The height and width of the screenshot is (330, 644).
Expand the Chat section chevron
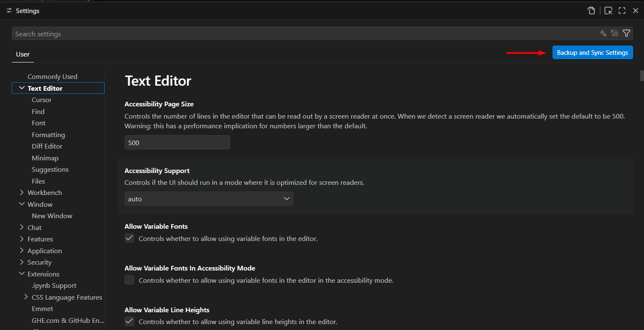21,227
